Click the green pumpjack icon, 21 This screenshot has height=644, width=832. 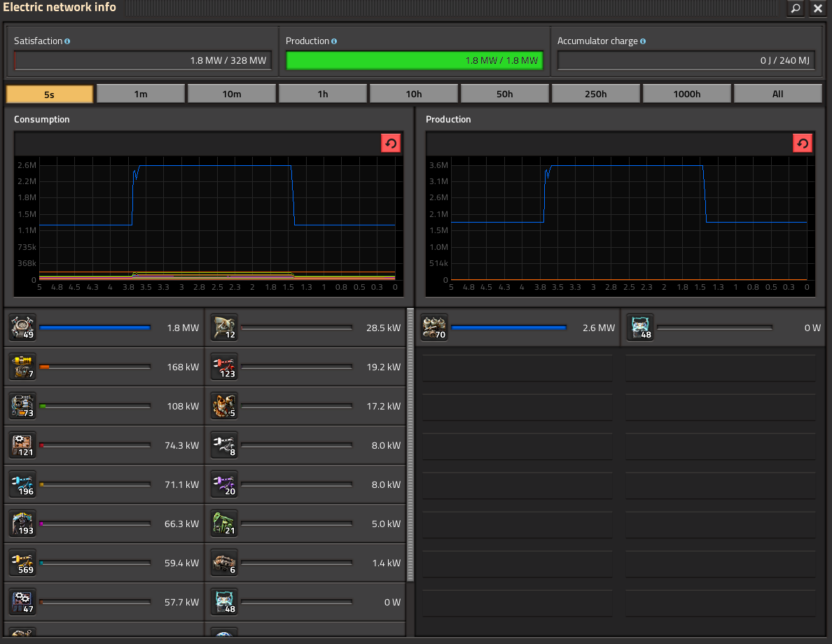[224, 524]
